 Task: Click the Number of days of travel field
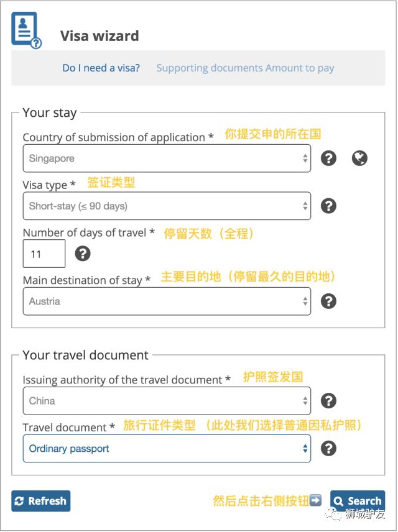point(44,254)
